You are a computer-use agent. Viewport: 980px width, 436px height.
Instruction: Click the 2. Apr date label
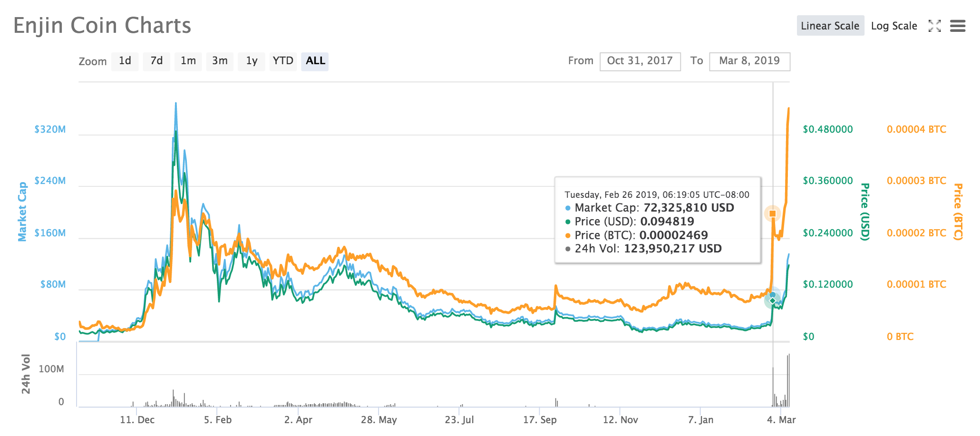298,420
